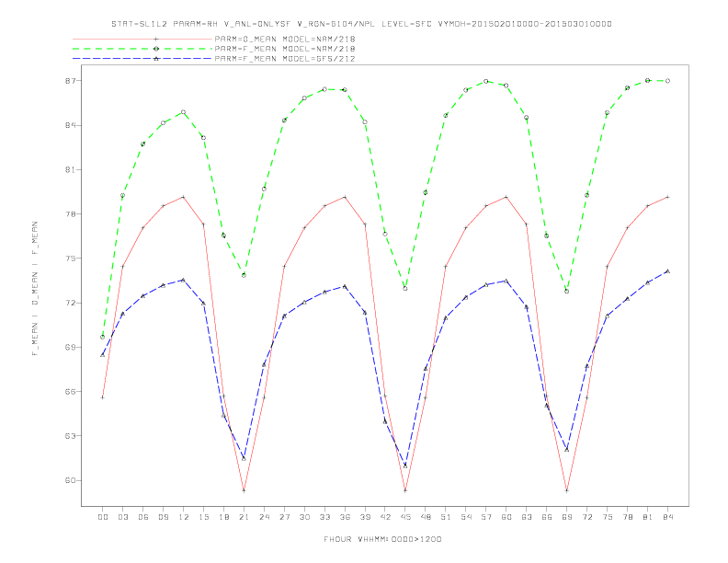
Task: Click blue triangle data point at hour 69
Action: (567, 450)
